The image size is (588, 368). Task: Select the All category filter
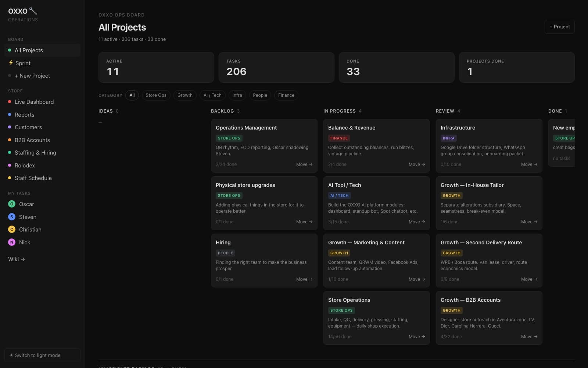tap(132, 95)
